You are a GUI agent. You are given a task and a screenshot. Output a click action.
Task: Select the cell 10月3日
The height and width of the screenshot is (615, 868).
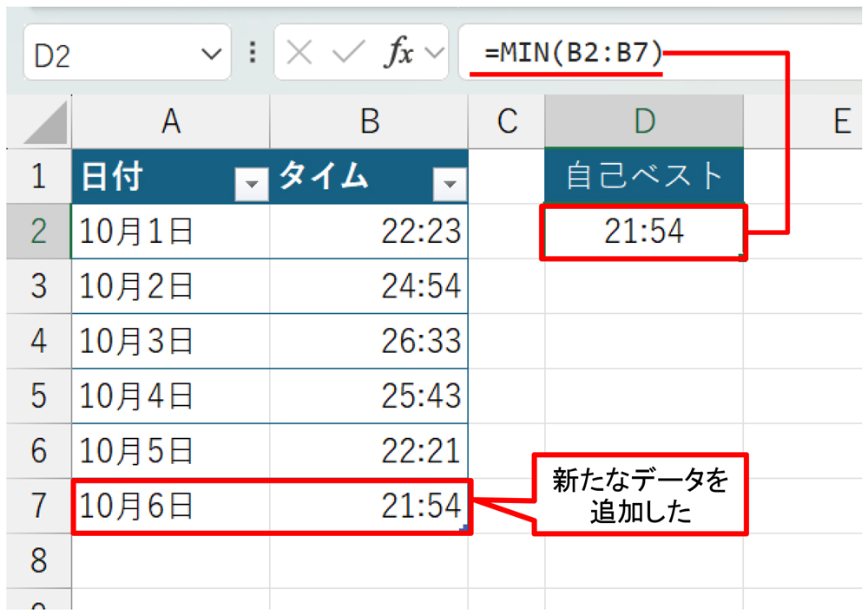[170, 341]
